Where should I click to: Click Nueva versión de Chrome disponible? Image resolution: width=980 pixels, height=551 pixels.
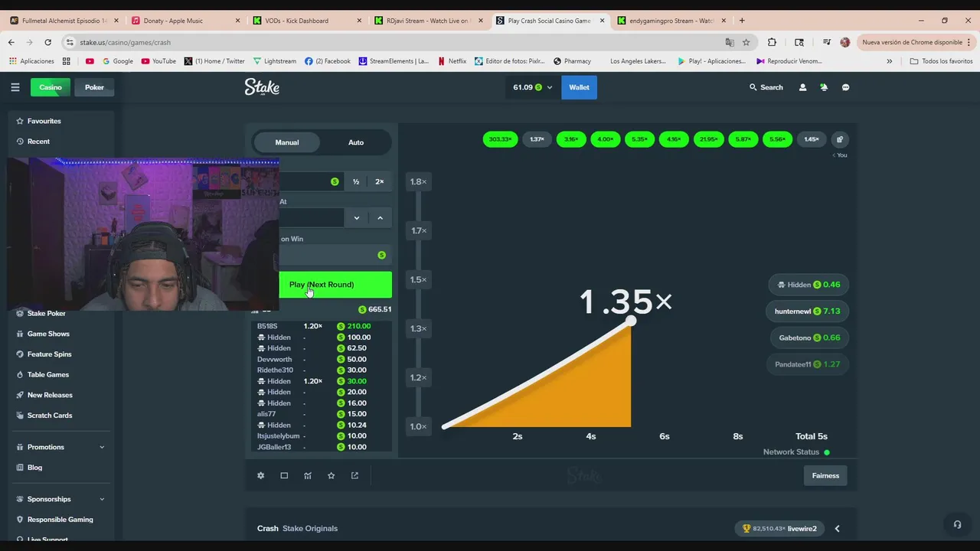[x=916, y=42]
